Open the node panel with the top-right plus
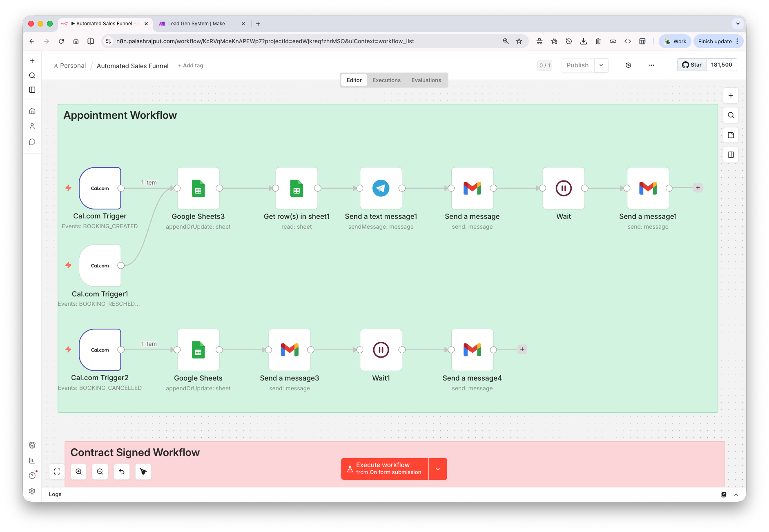 tap(731, 96)
